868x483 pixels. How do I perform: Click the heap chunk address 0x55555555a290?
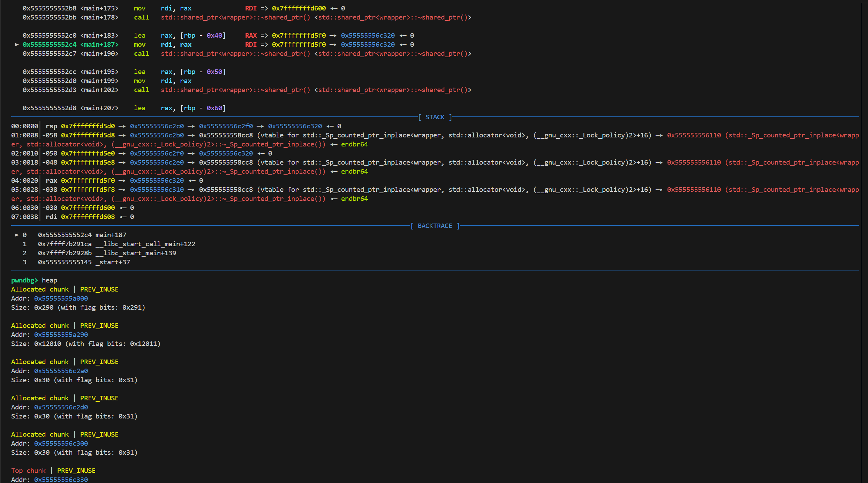tap(61, 335)
